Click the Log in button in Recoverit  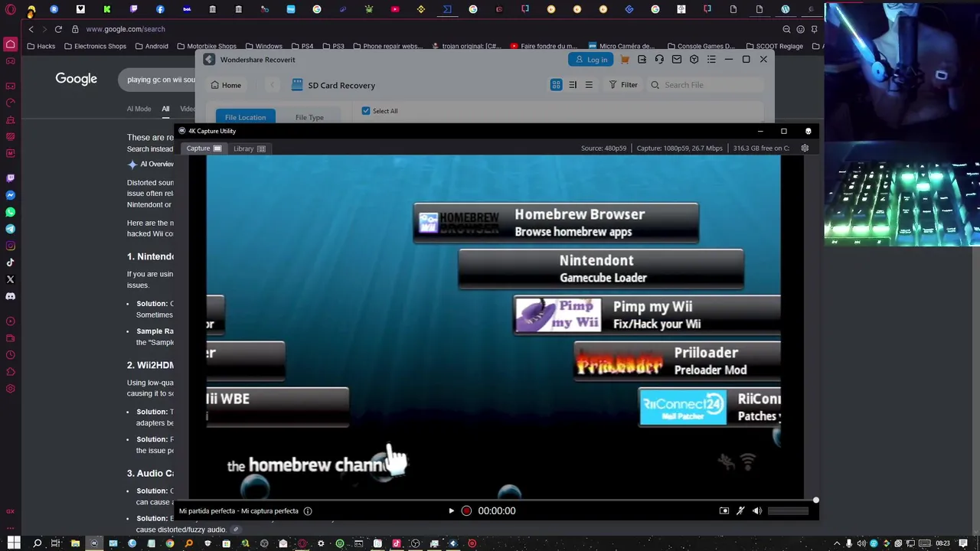point(590,60)
